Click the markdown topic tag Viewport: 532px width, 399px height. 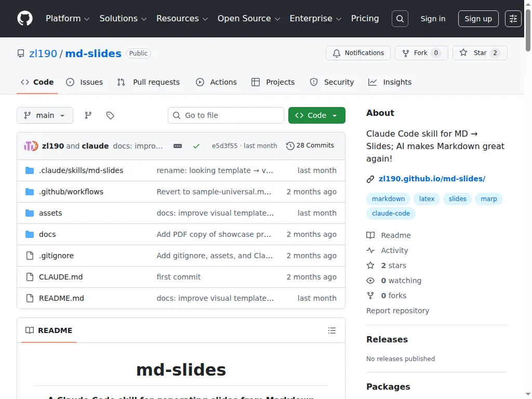click(x=388, y=199)
